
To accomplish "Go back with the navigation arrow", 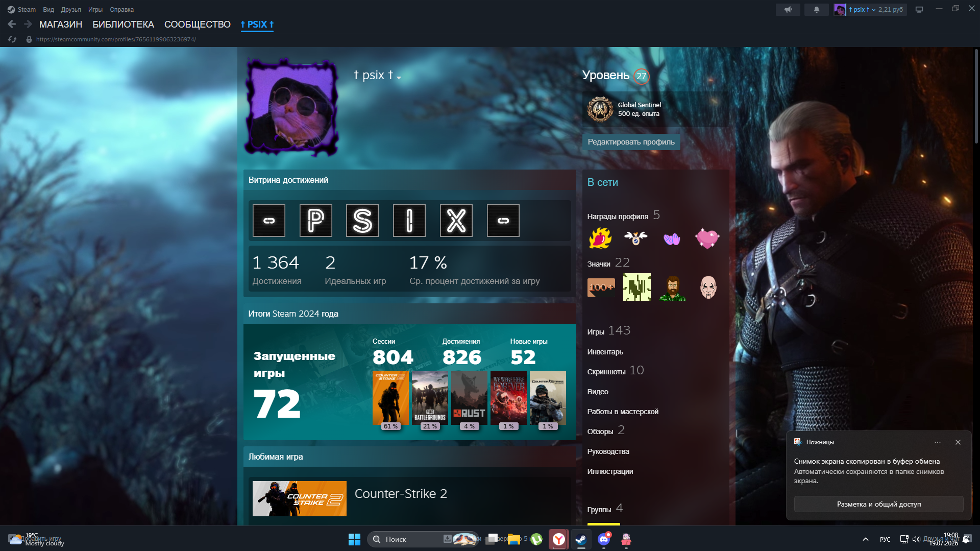I will [x=12, y=24].
